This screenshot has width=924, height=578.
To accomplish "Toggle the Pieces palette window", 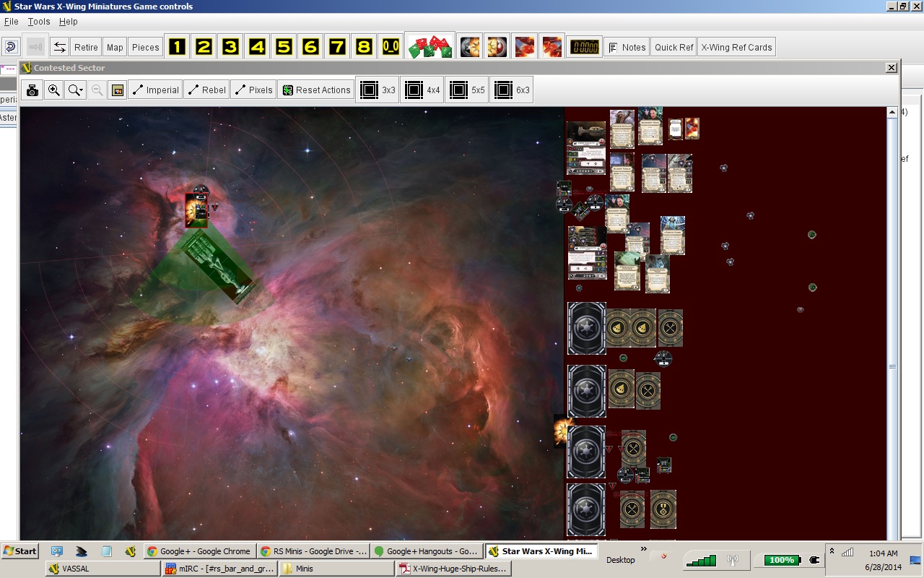I will click(x=145, y=47).
